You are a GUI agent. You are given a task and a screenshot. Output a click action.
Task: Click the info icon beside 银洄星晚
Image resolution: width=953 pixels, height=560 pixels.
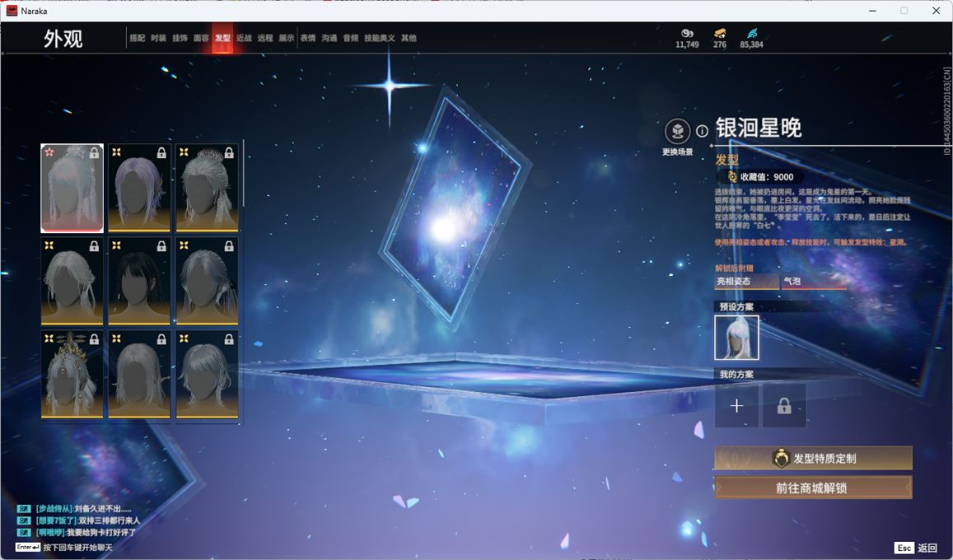tap(702, 131)
